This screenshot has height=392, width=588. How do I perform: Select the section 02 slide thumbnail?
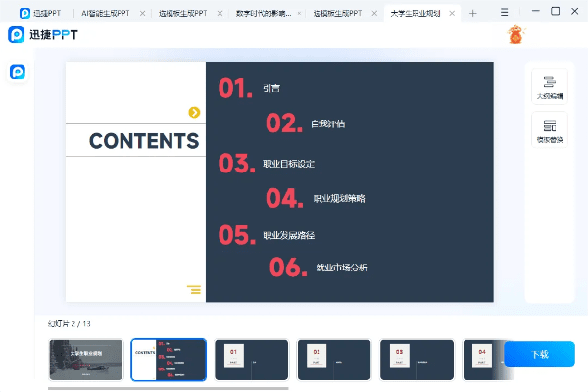(334, 360)
